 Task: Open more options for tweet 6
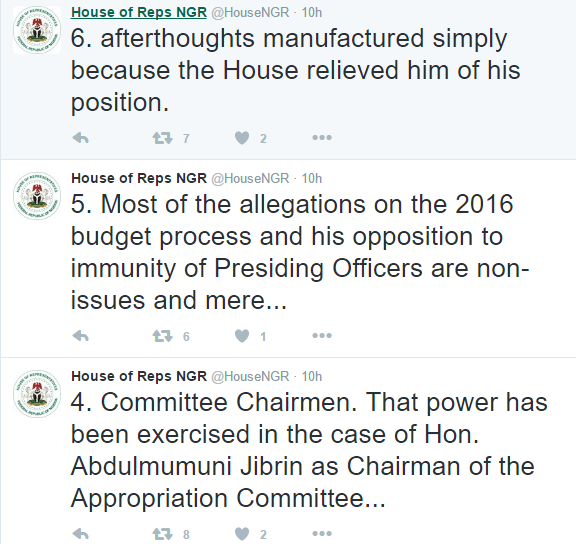click(x=322, y=138)
